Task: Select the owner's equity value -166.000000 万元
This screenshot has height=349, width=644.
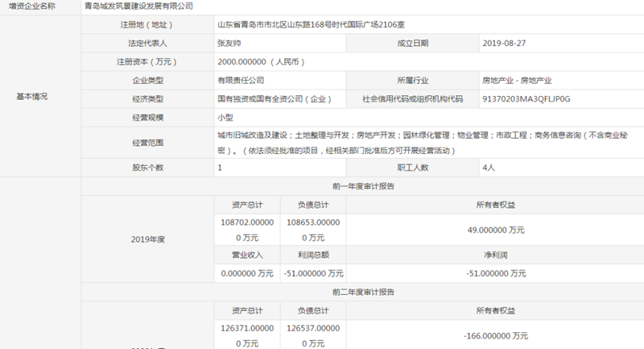Action: click(x=497, y=336)
